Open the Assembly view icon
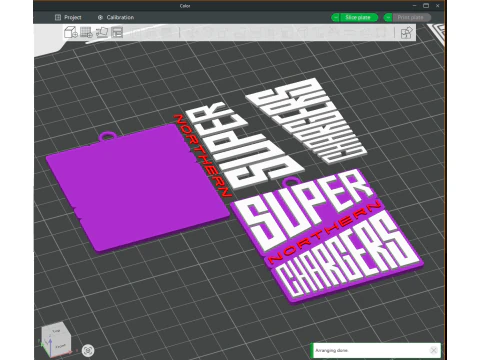The image size is (480, 360). point(406,33)
